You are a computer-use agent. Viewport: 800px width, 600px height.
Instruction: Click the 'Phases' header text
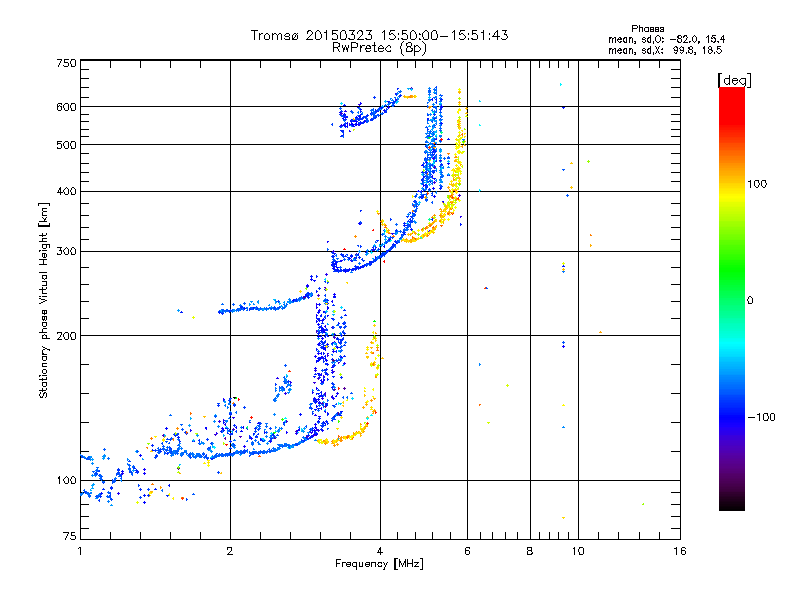point(647,29)
